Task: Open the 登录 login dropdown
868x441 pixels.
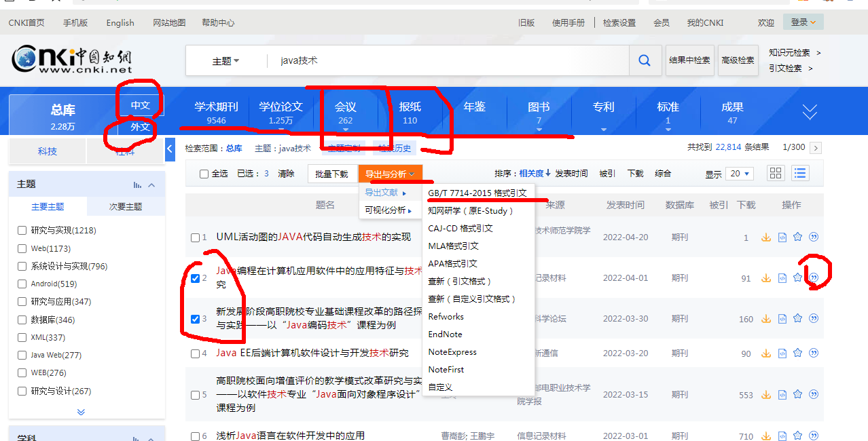Action: pyautogui.click(x=803, y=22)
